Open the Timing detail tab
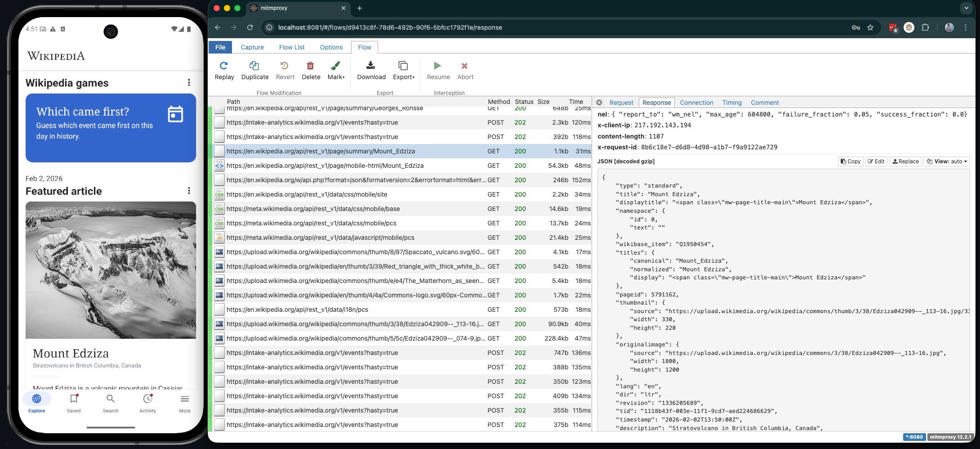The image size is (980, 449). pos(732,103)
